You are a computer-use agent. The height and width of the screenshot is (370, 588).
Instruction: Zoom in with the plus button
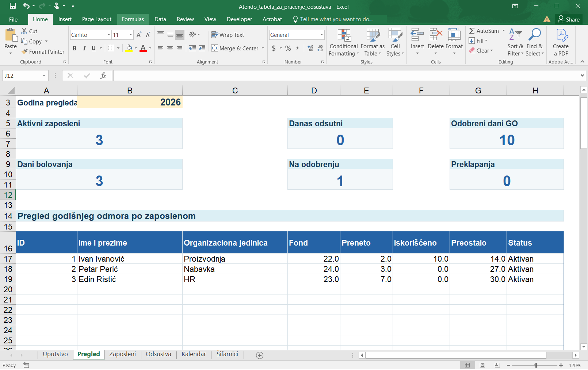tap(561, 365)
